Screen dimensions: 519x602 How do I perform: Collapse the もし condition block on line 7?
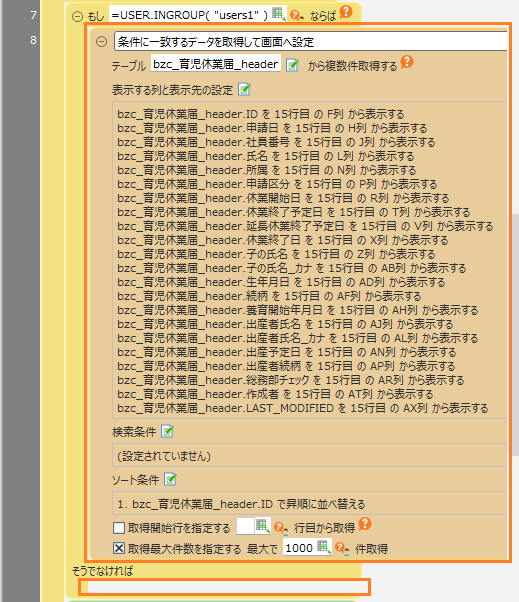pyautogui.click(x=78, y=17)
